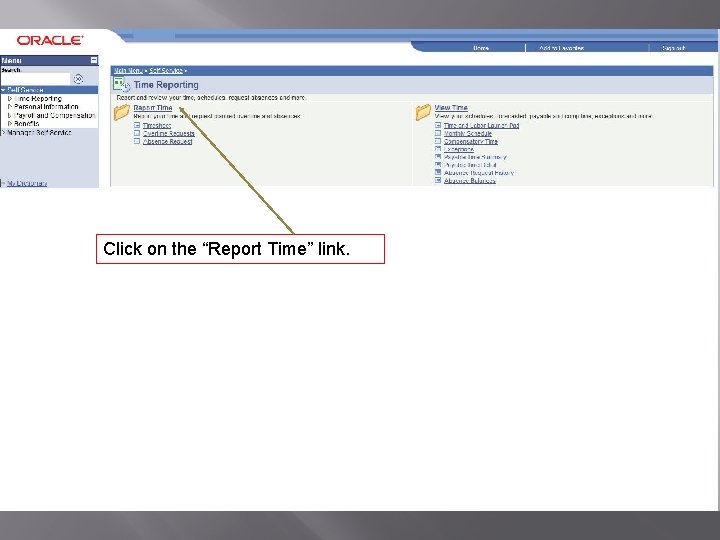720x540 pixels.
Task: Collapse the Self Service menu section
Action: point(3,90)
